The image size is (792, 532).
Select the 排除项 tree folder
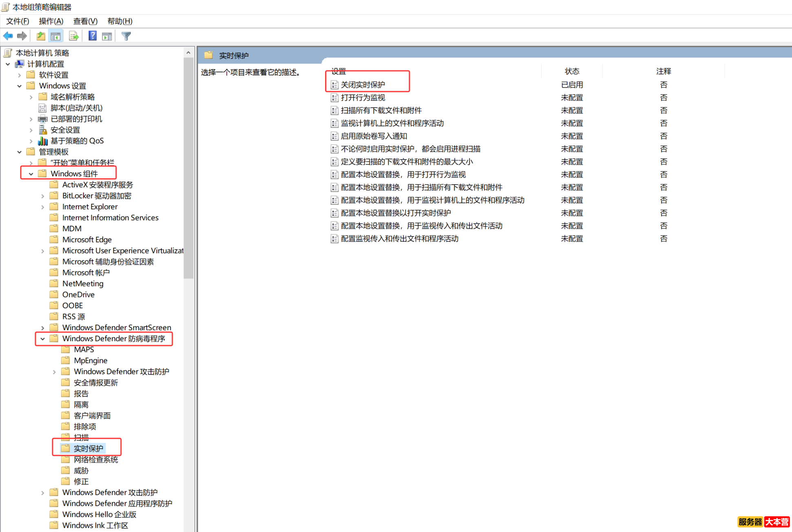point(85,427)
